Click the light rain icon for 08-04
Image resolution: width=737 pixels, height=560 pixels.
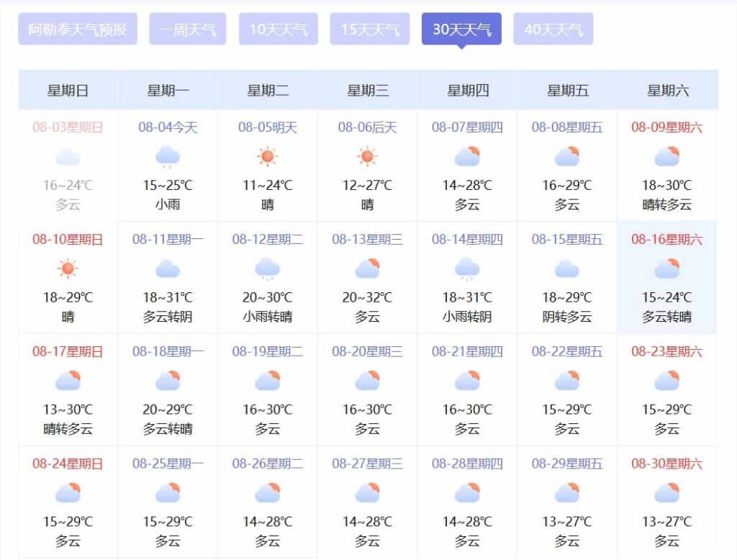168,157
